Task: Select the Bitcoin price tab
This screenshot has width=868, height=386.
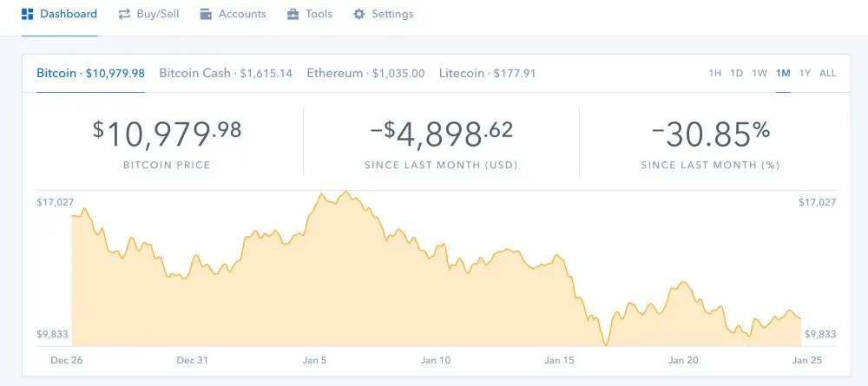Action: (x=91, y=74)
